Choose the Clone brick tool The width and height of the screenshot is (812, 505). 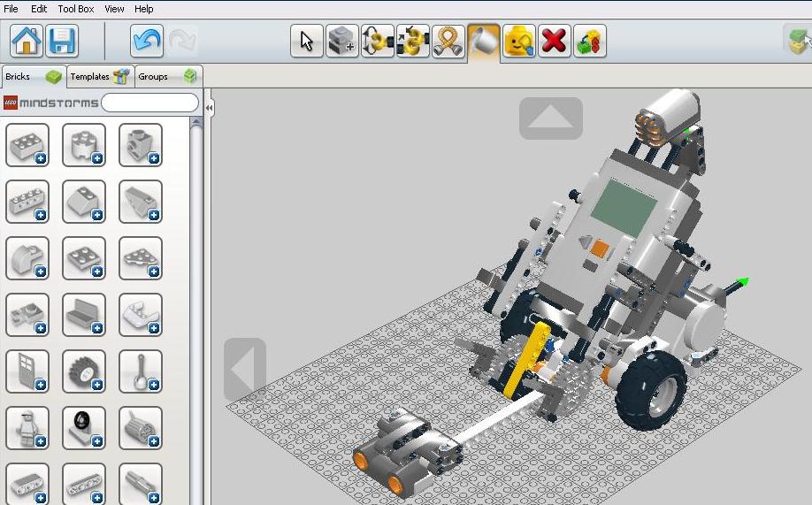click(x=342, y=41)
